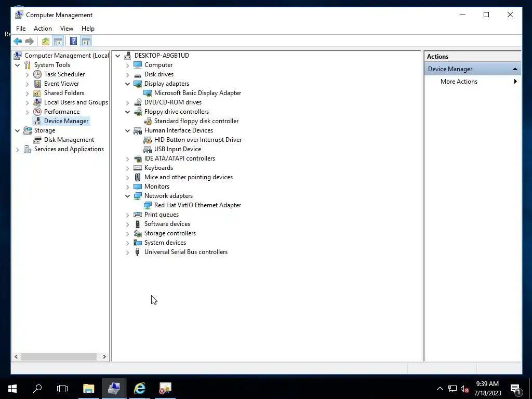Open File Explorer from the taskbar
Image resolution: width=532 pixels, height=399 pixels.
88,389
